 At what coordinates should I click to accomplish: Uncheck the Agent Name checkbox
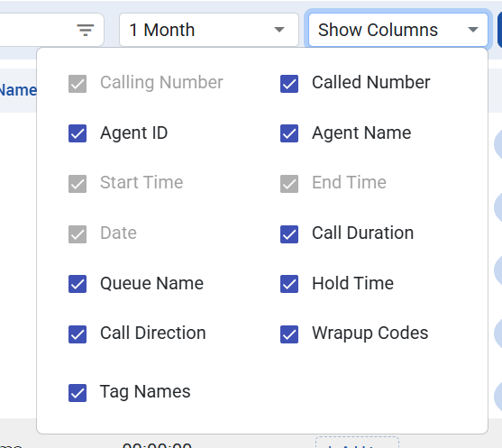pos(289,133)
